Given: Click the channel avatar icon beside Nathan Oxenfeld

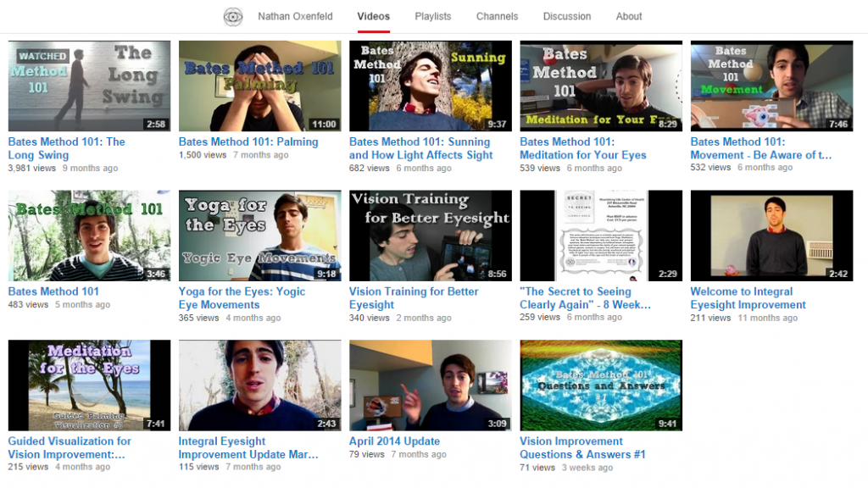Looking at the screenshot, I should pos(232,16).
